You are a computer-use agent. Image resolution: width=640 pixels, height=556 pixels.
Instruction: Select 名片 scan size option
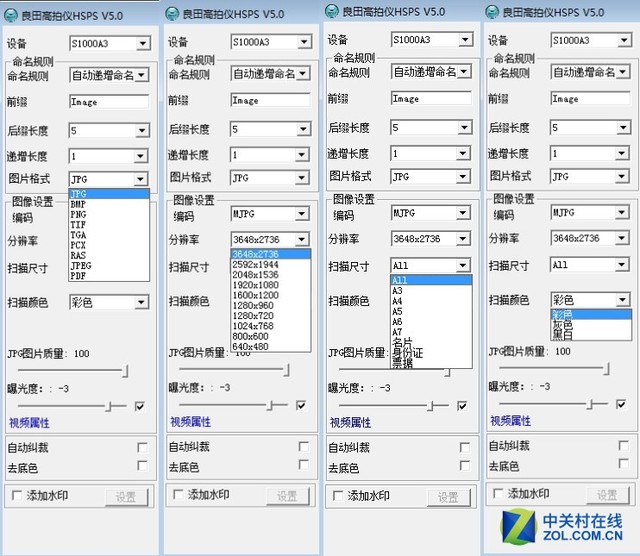[431, 342]
